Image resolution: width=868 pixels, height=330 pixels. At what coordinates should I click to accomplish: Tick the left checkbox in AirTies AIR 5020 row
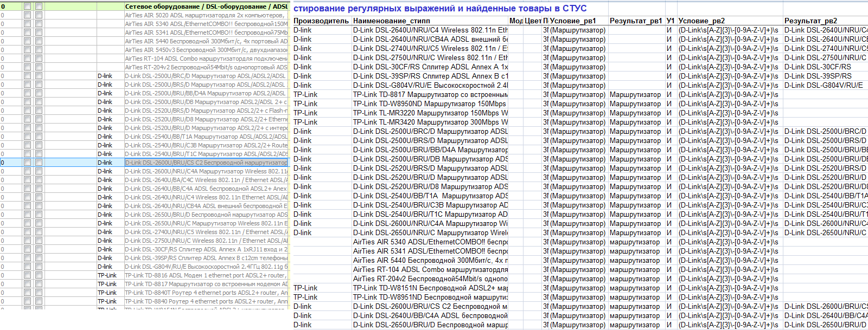(27, 15)
